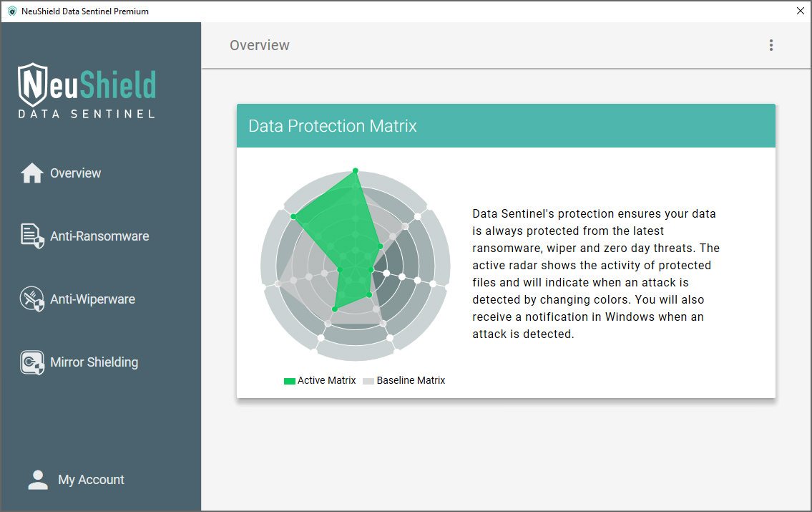Toggle the Active Matrix legend swatch
This screenshot has height=512, width=812.
[x=290, y=381]
